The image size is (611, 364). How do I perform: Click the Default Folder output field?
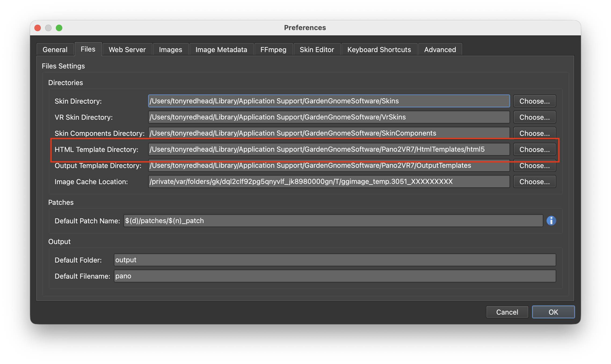[334, 260]
